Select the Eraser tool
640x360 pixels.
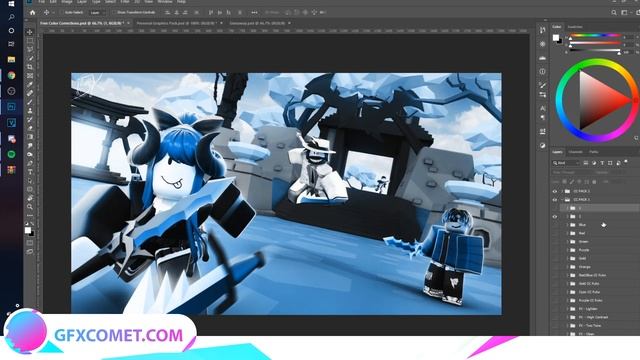pos(30,128)
